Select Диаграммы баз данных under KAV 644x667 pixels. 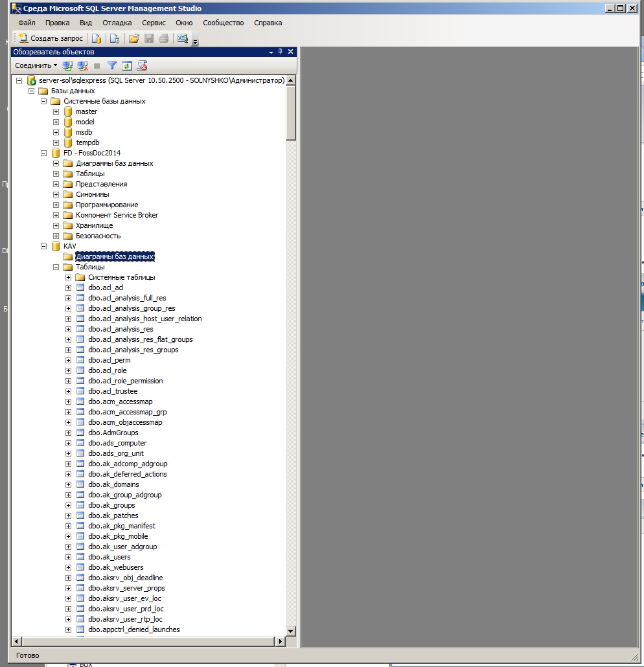(x=115, y=256)
